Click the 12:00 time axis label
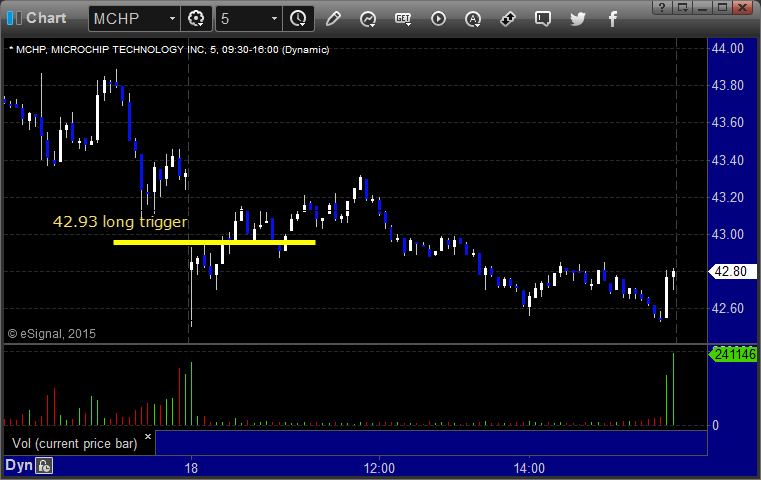761x480 pixels. pos(379,468)
